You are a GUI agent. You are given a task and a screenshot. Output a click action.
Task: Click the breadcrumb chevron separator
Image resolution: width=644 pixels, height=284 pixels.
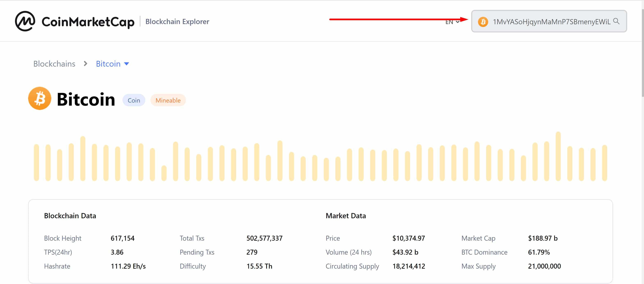tap(86, 64)
